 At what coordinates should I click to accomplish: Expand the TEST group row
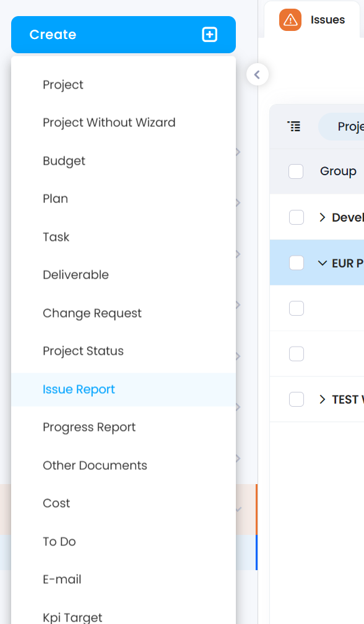(323, 399)
